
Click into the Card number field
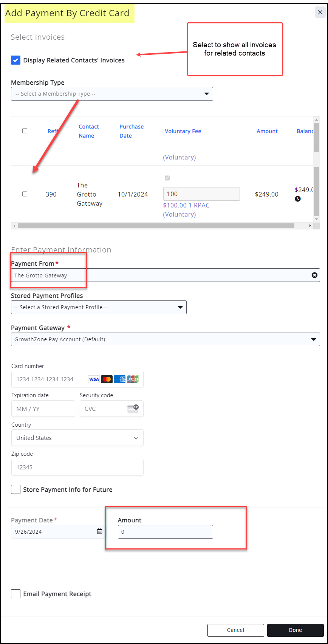[49, 379]
